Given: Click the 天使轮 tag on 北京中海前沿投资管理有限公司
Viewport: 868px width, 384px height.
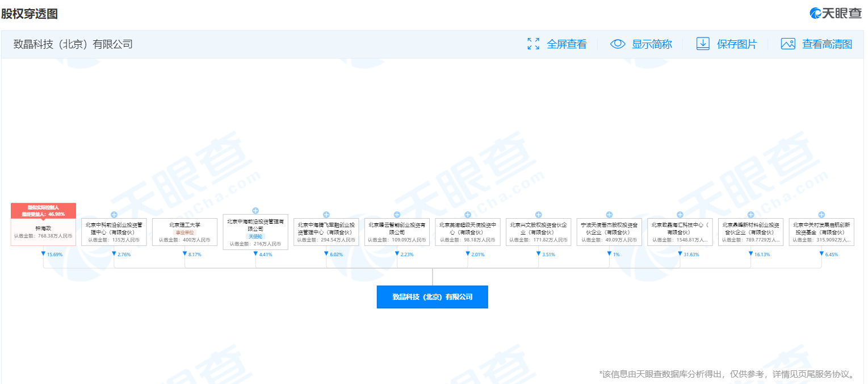Looking at the screenshot, I should [x=255, y=236].
